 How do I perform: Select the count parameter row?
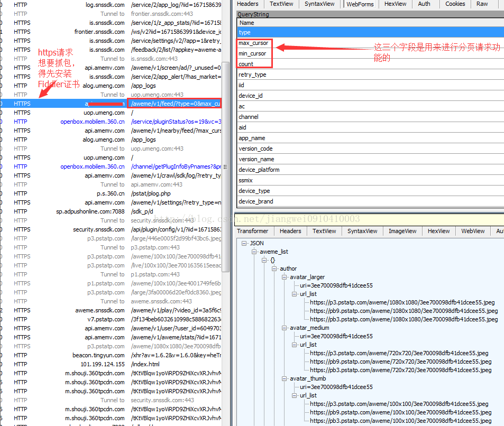(371, 64)
